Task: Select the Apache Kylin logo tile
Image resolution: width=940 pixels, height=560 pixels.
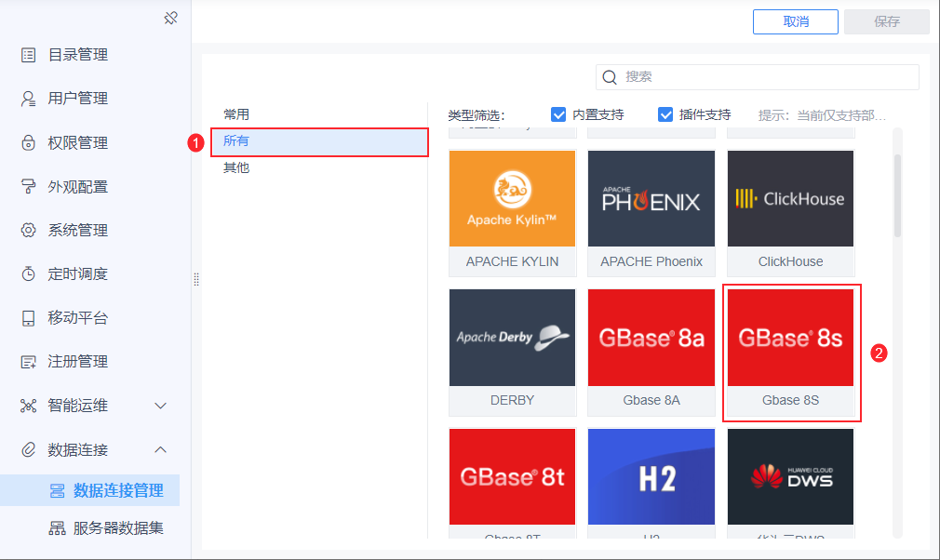Action: coord(512,198)
